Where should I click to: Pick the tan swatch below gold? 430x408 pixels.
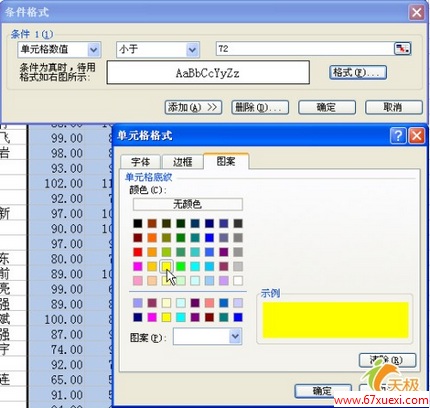click(x=152, y=280)
